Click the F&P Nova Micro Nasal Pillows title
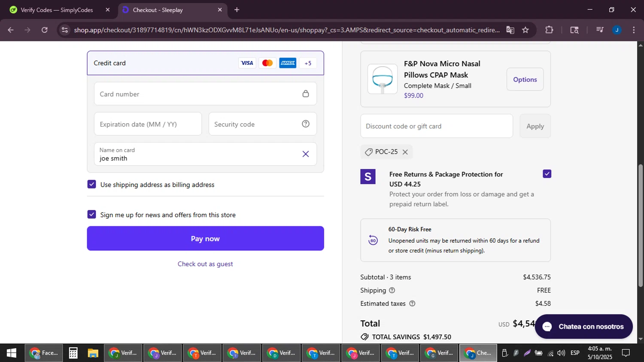This screenshot has width=644, height=362. click(442, 69)
